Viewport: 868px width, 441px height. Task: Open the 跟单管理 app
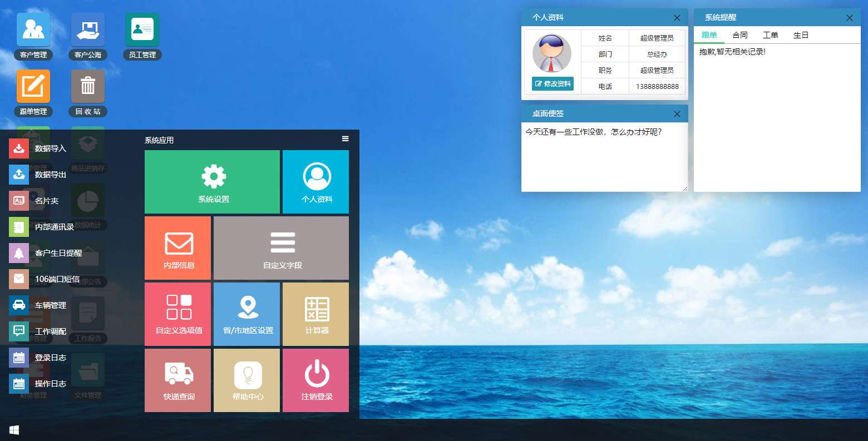(33, 86)
